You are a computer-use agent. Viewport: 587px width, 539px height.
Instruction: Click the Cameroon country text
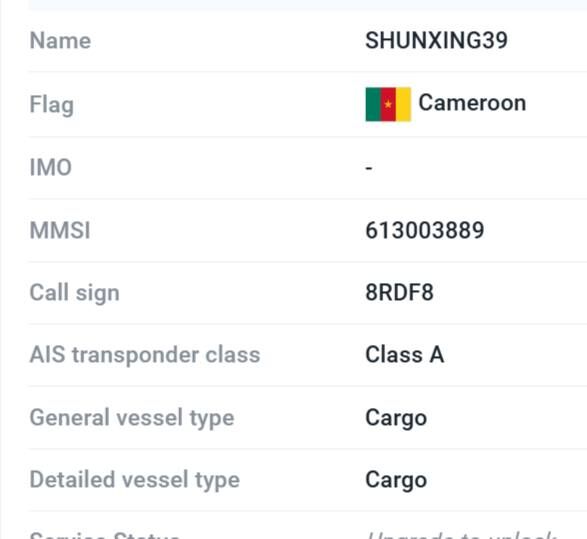click(x=472, y=103)
